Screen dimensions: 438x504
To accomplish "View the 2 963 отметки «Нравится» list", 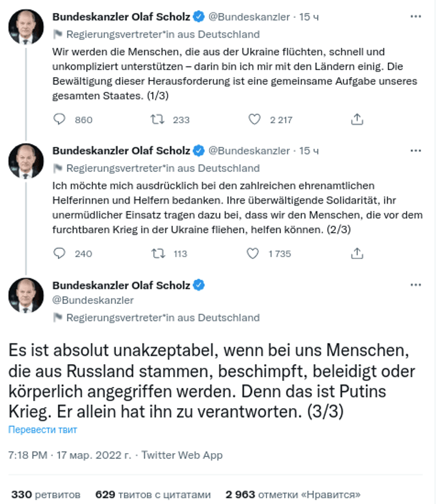I will click(292, 494).
